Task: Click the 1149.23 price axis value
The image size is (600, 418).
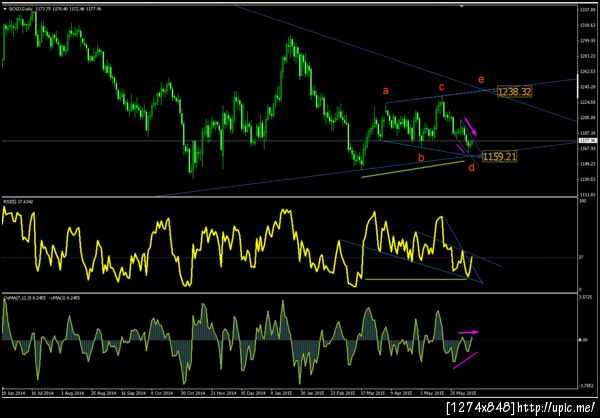Action: [x=588, y=164]
